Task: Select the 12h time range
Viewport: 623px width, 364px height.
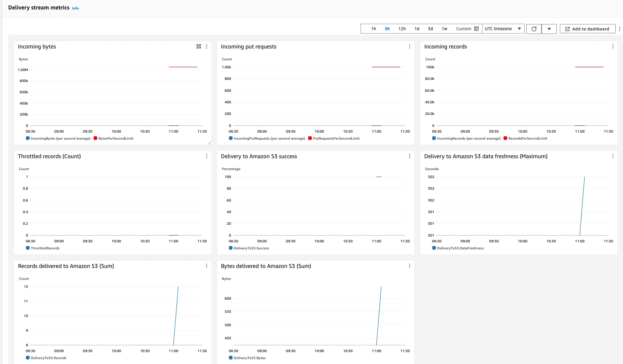Action: click(x=402, y=29)
